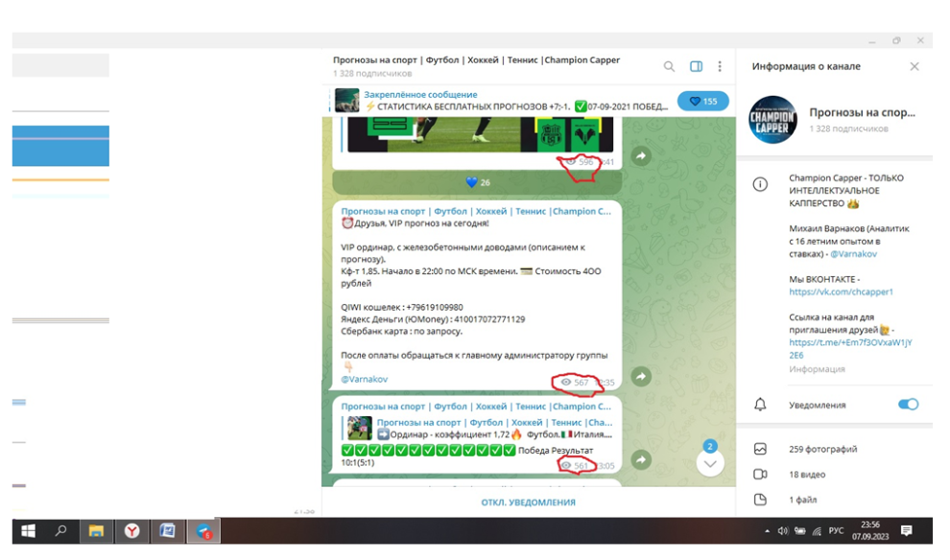The image size is (950, 560).
Task: Select the highlighted blue chat in left list
Action: pyautogui.click(x=60, y=146)
